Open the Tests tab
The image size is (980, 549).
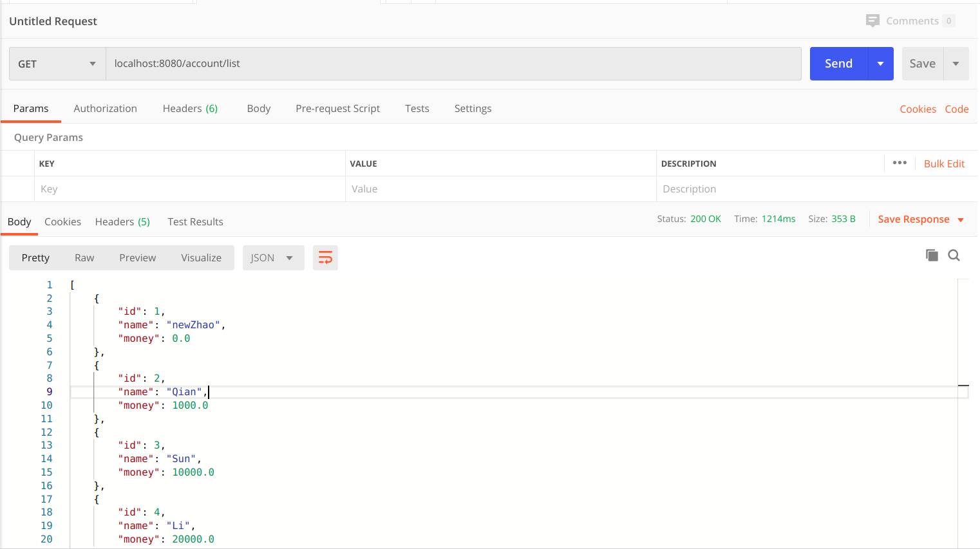tap(417, 108)
